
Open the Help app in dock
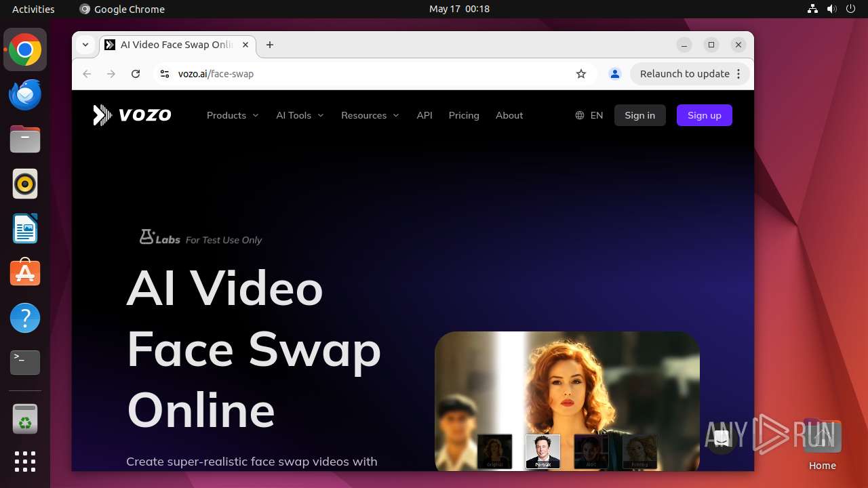coord(25,318)
